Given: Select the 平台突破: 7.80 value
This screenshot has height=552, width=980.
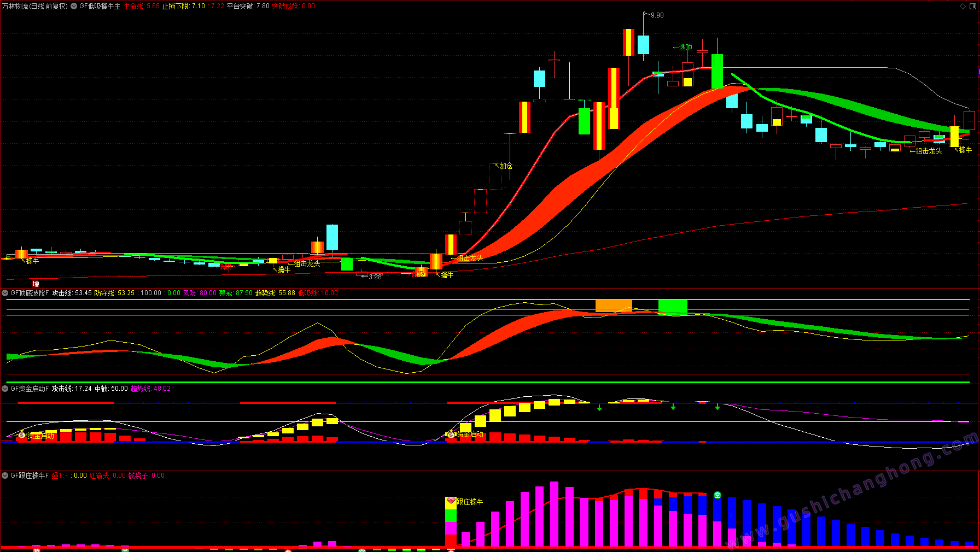Looking at the screenshot, I should coord(248,6).
